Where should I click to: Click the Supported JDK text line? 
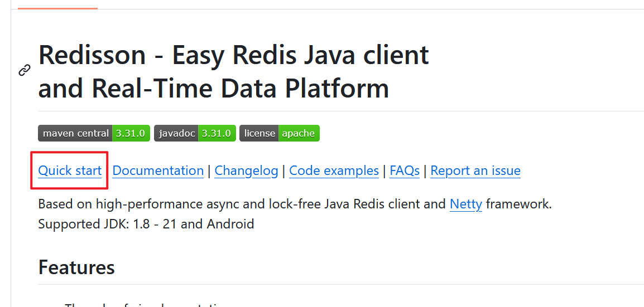[x=146, y=224]
